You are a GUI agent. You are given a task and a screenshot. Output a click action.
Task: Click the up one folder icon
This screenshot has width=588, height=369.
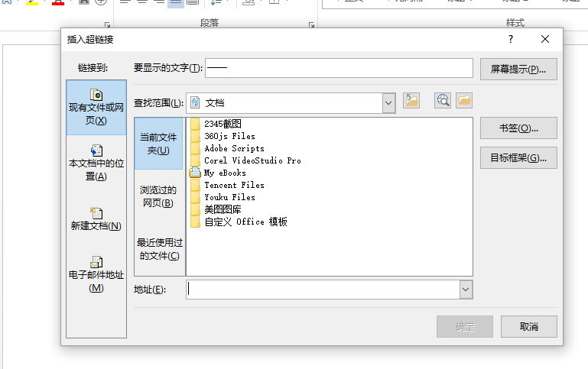[411, 101]
